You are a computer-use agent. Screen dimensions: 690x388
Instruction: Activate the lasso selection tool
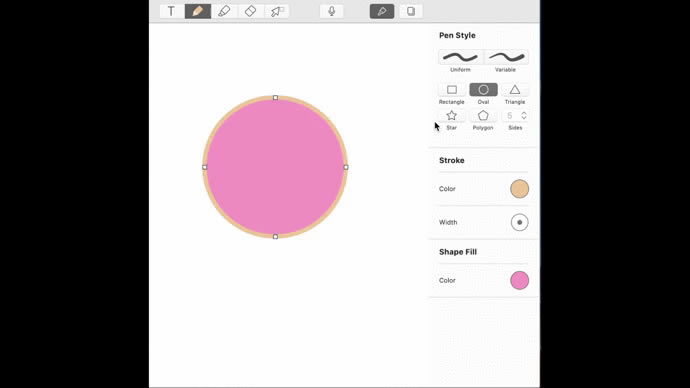(x=277, y=11)
